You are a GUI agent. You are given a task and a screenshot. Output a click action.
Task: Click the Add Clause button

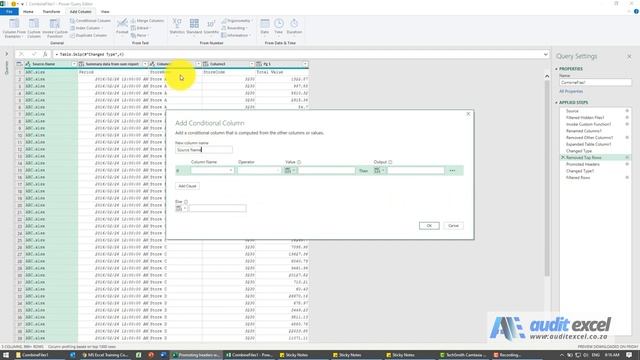[187, 186]
